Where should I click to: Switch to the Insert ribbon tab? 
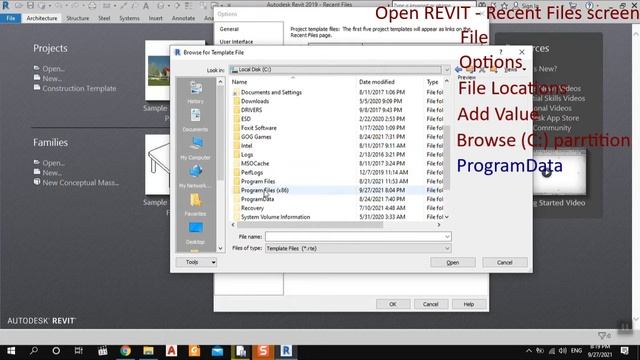coord(156,18)
